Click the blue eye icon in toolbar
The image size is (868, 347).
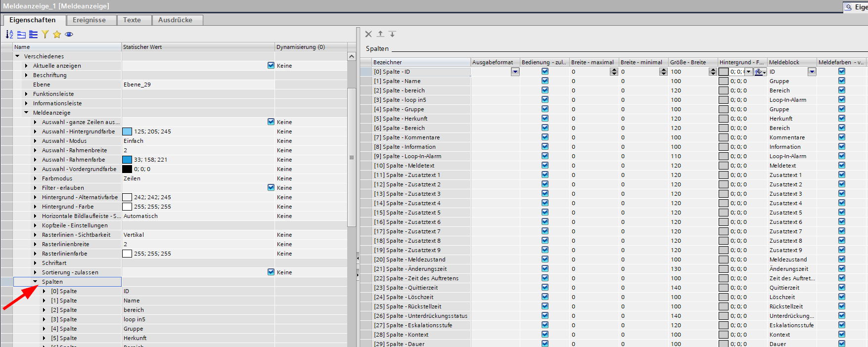(x=69, y=34)
